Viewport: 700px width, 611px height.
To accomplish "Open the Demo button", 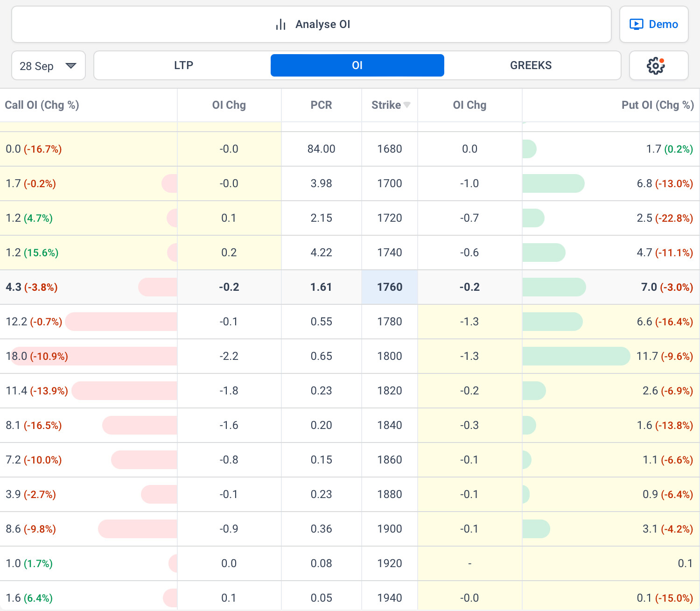I will 653,24.
